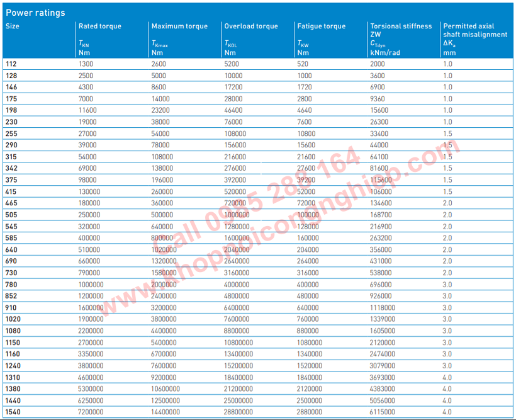Click the "Torsional stiffness ZW" column header

click(x=401, y=30)
